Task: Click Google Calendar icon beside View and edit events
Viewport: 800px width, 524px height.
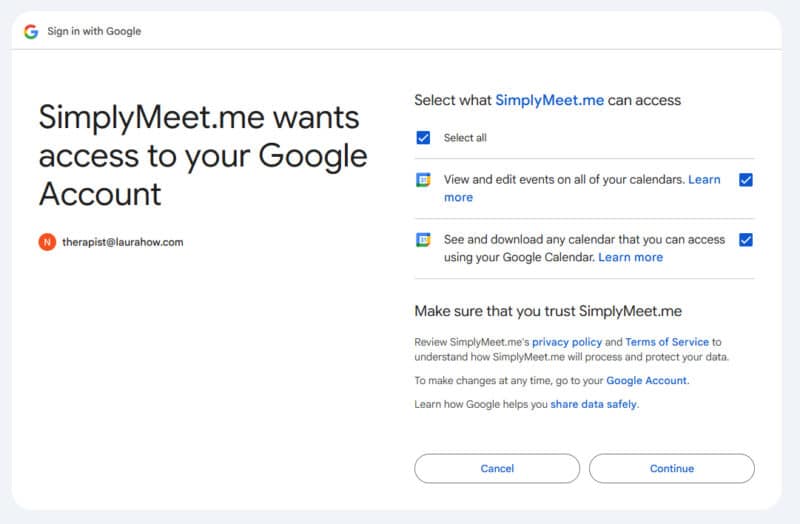Action: point(423,180)
